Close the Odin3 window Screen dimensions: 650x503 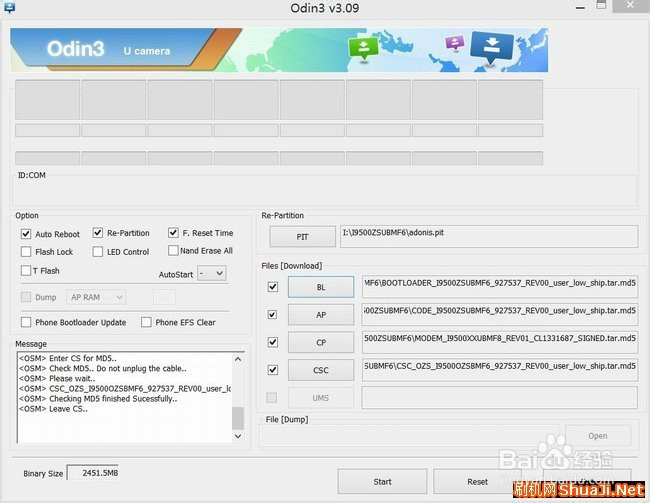(631, 6)
